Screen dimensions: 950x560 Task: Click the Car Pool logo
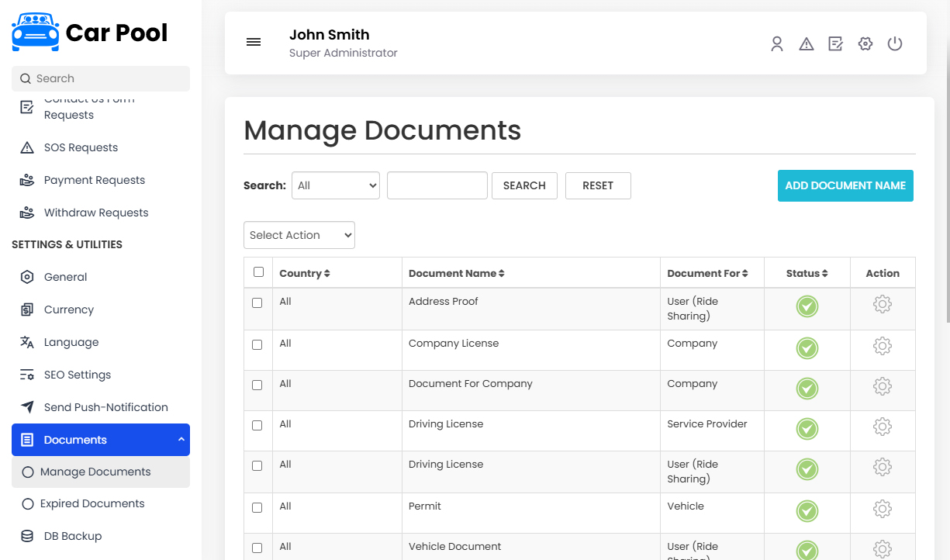coord(90,33)
